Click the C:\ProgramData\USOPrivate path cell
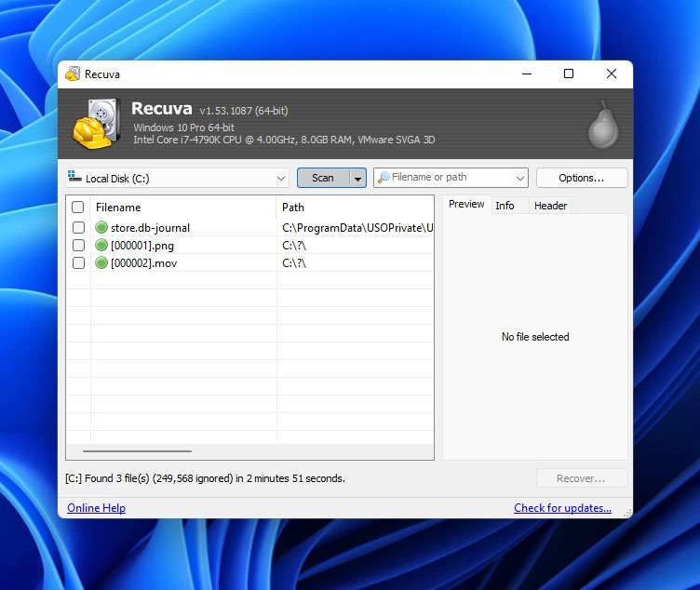Image resolution: width=700 pixels, height=590 pixels. pyautogui.click(x=357, y=228)
